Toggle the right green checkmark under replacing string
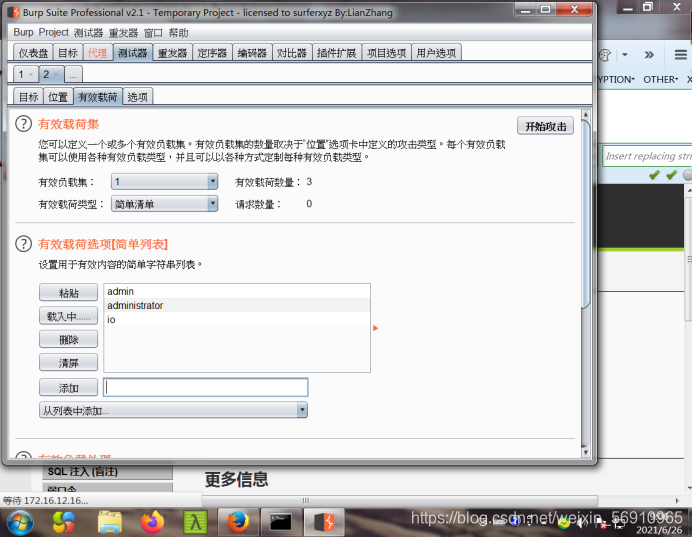Viewport: 693px width, 537px height. [671, 175]
